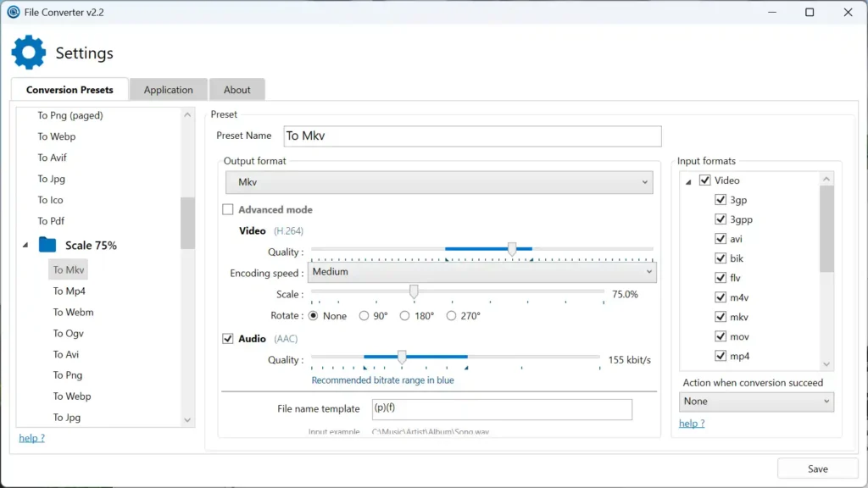Image resolution: width=868 pixels, height=488 pixels.
Task: Collapse the Scale 75% preset group
Action: click(24, 245)
